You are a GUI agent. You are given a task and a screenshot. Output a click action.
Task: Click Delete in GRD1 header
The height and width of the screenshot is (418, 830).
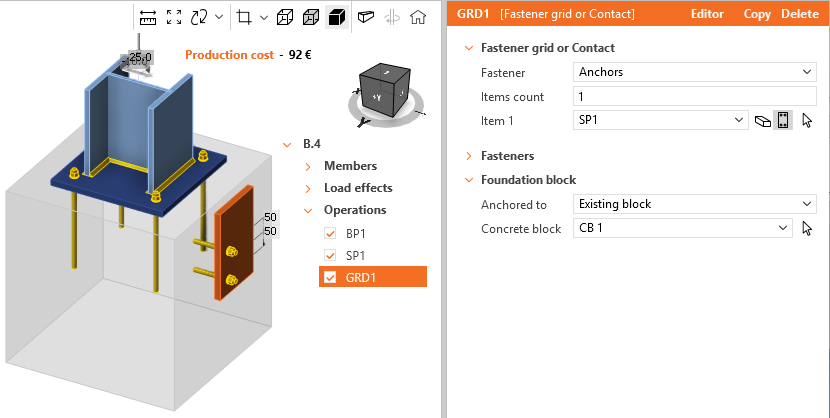coord(800,14)
